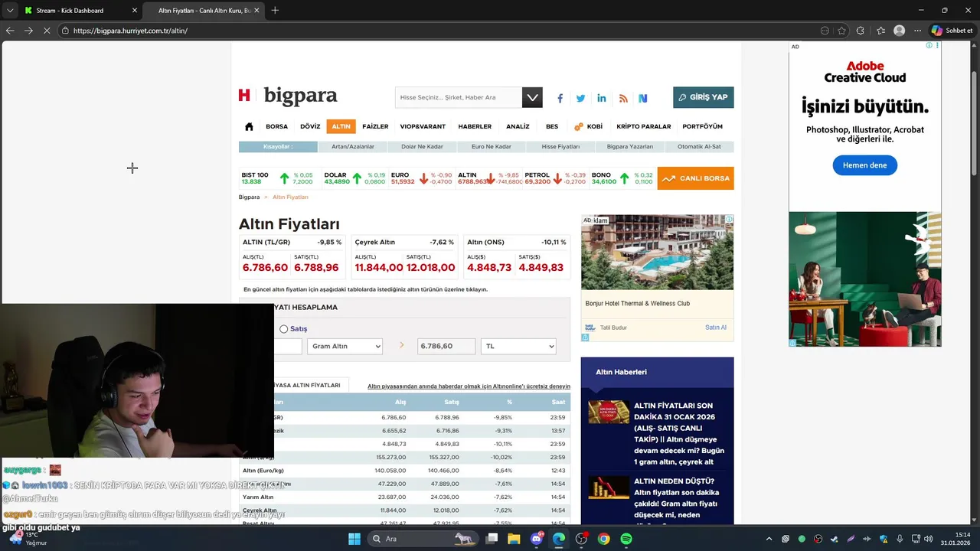
Task: Open the Gram Altın dropdown
Action: (345, 347)
